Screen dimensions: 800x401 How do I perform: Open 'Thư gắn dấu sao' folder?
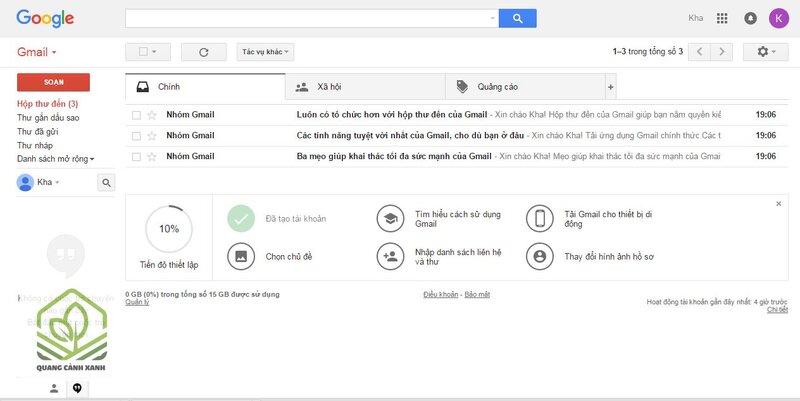[48, 118]
